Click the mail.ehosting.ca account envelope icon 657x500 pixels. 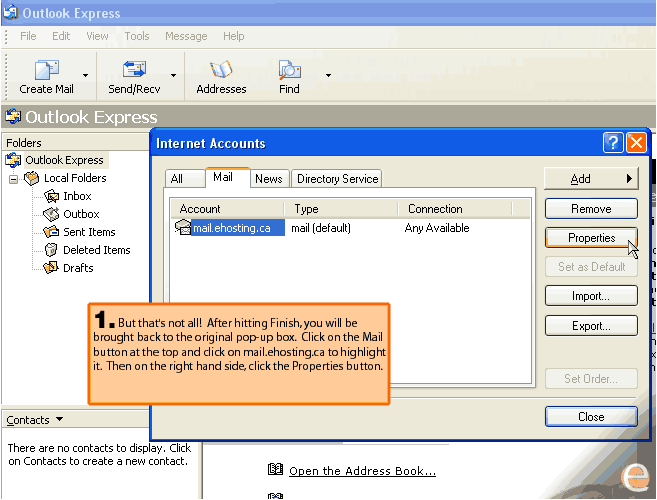coord(183,228)
